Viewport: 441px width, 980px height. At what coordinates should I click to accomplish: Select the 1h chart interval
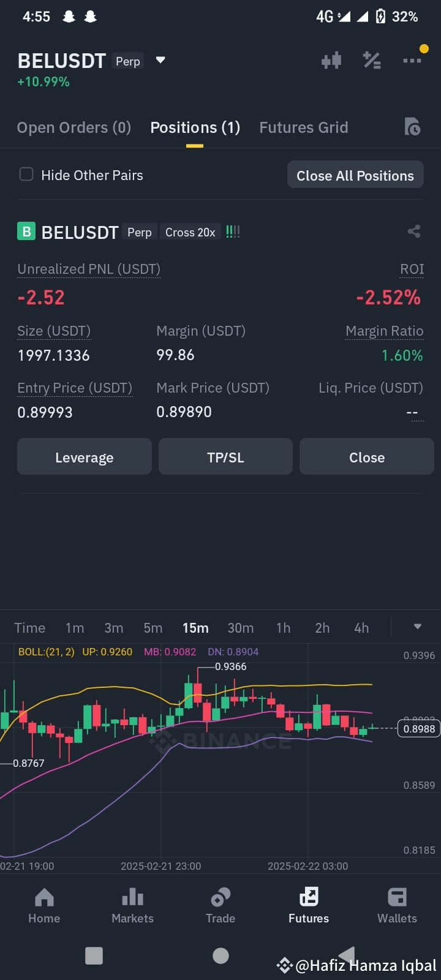click(x=283, y=628)
